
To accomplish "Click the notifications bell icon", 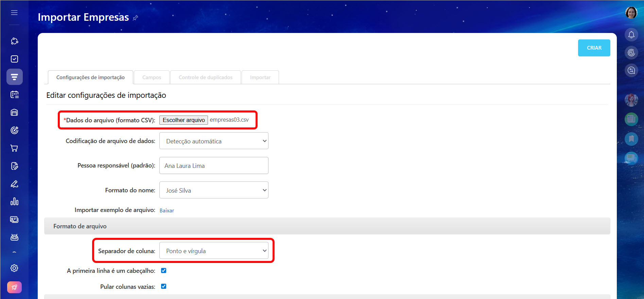I will coord(631,35).
